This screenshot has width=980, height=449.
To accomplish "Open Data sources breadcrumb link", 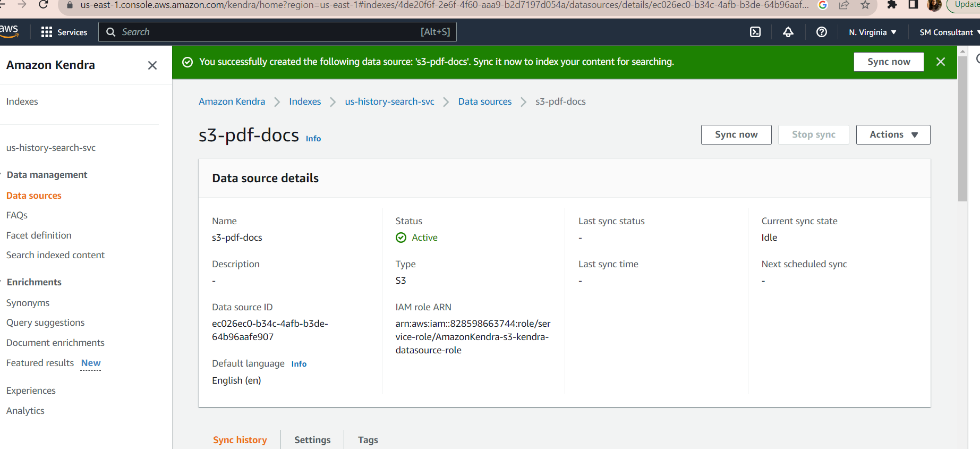I will click(485, 101).
